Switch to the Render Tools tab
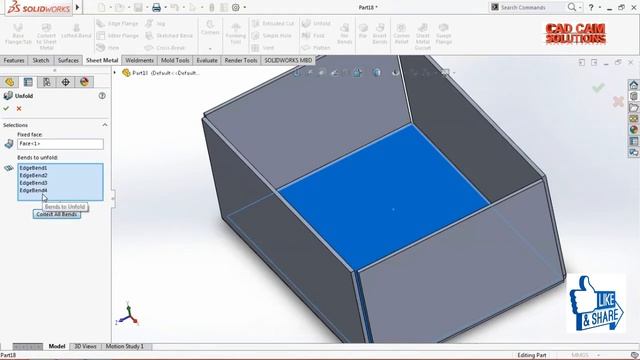This screenshot has height=360, width=640. click(x=241, y=60)
